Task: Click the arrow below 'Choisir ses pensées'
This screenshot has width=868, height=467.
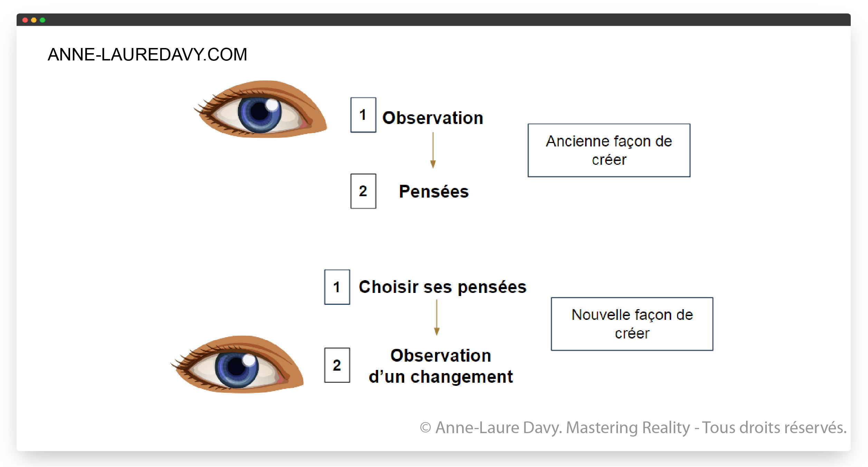Action: coord(437,317)
